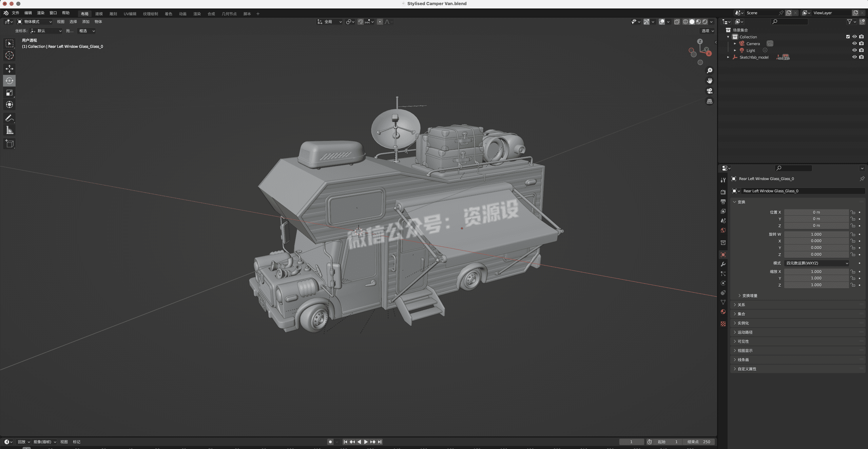Screen dimensions: 868x449
Task: Click the 3D cursor tool
Action: (9, 55)
